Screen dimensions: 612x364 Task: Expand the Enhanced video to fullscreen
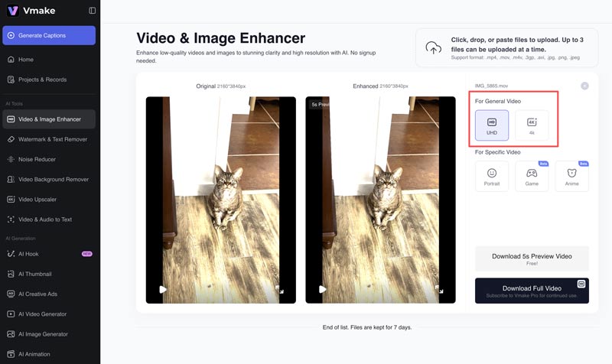click(439, 290)
